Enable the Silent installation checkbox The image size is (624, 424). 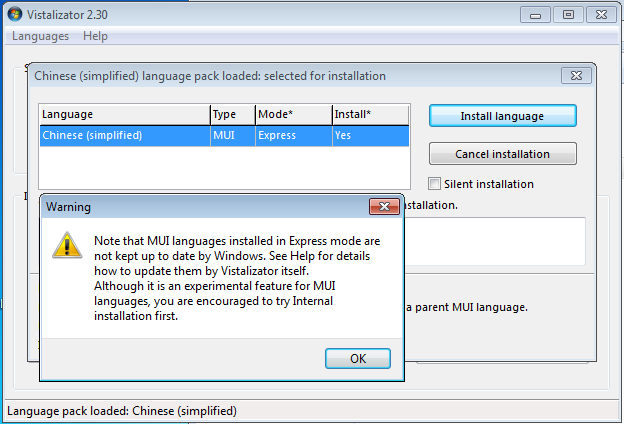[434, 184]
